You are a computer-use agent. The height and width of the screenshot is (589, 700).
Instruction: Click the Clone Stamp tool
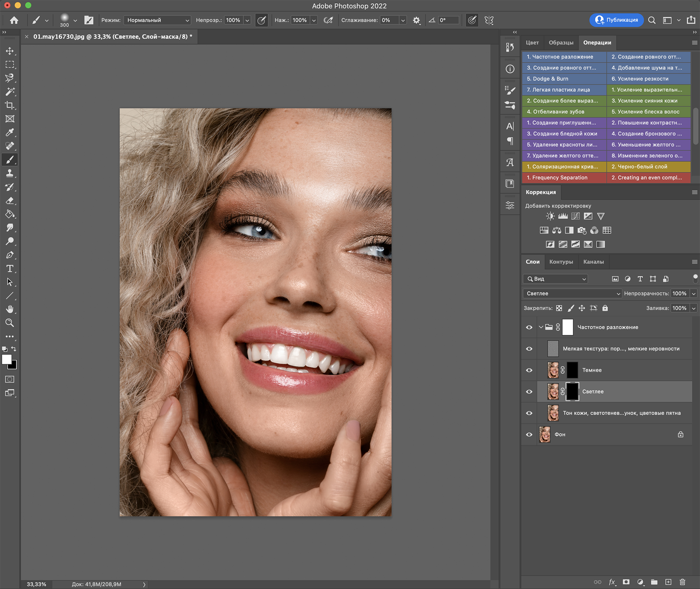[9, 173]
